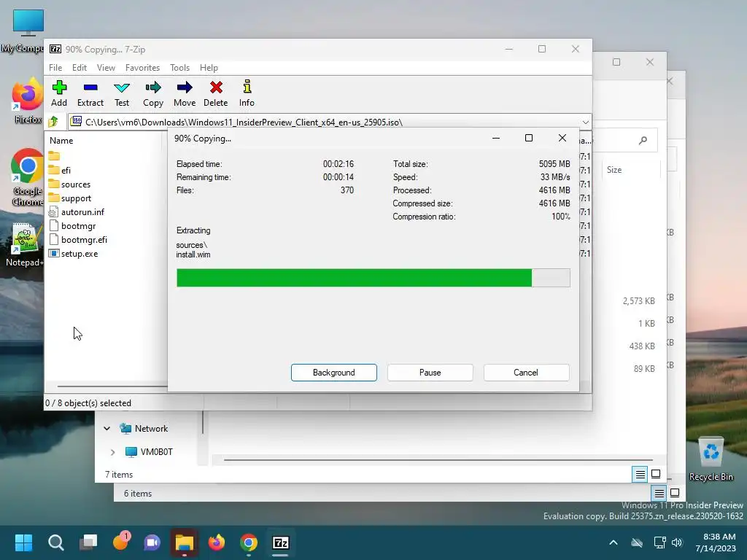Viewport: 747px width, 560px height.
Task: Select the Firefox desktop shortcut
Action: [x=27, y=101]
